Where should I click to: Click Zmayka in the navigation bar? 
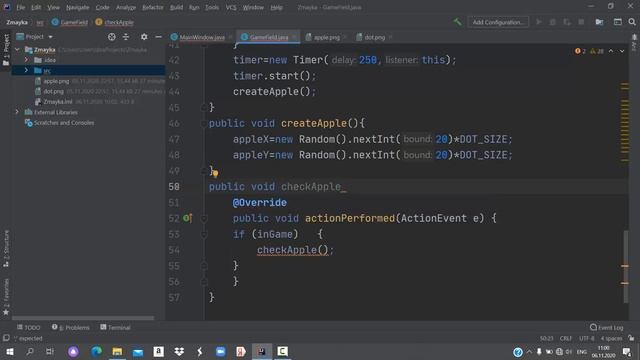(x=17, y=22)
